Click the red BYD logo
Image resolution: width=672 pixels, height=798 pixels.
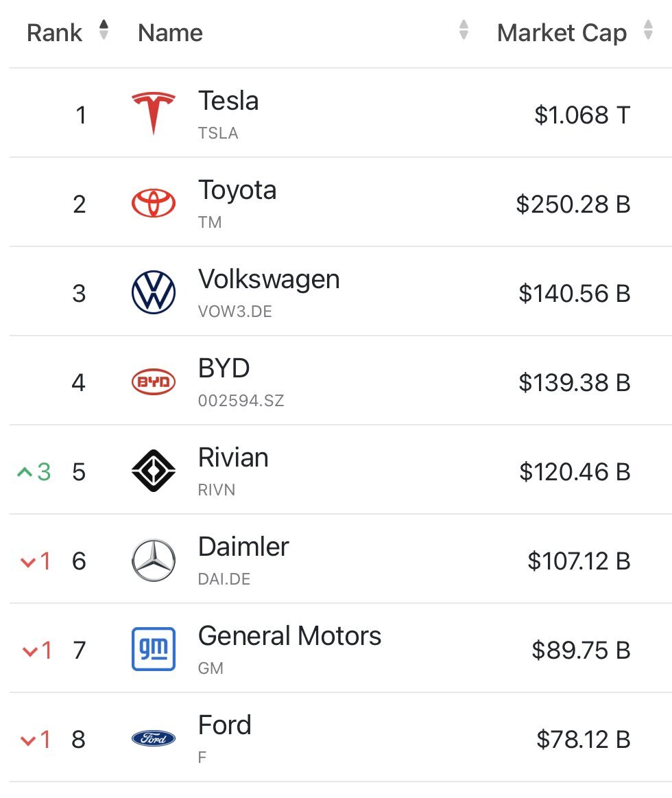pyautogui.click(x=153, y=382)
